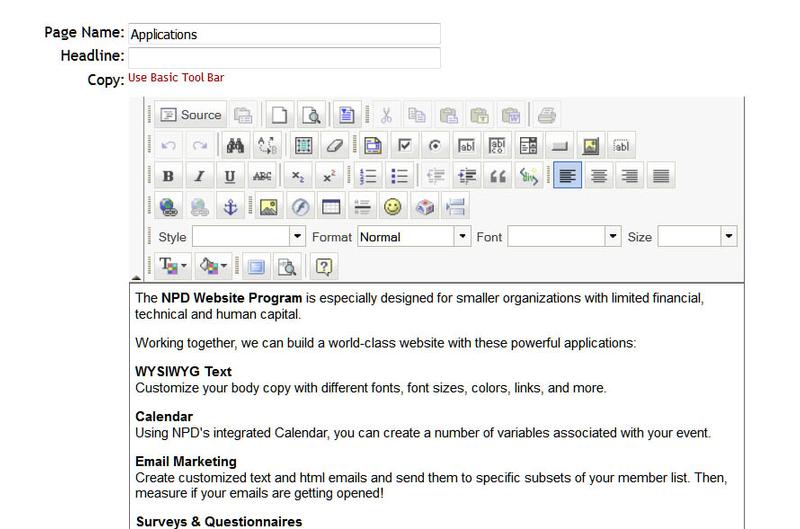Click the Use Basic Tool Bar link
Viewport: 800px width, 529px height.
point(176,78)
